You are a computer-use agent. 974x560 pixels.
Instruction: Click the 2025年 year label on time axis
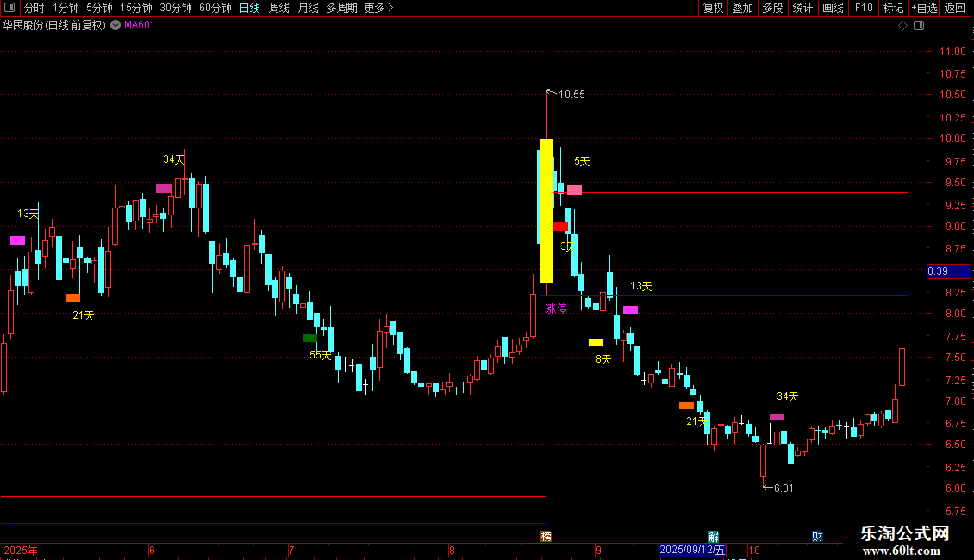(21, 550)
